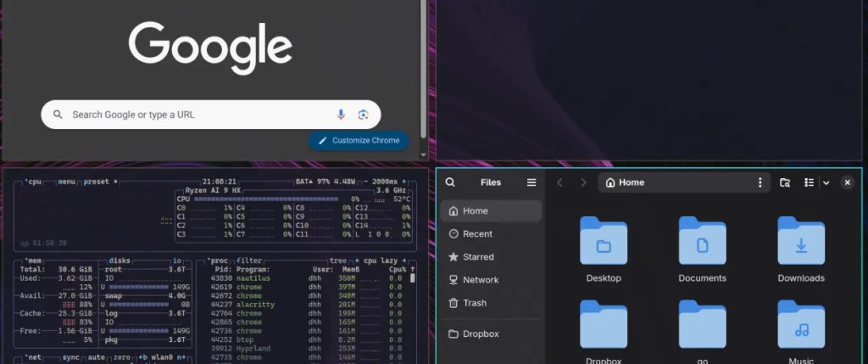The height and width of the screenshot is (364, 868).
Task: Click zero in the btop net box
Action: pyautogui.click(x=122, y=357)
